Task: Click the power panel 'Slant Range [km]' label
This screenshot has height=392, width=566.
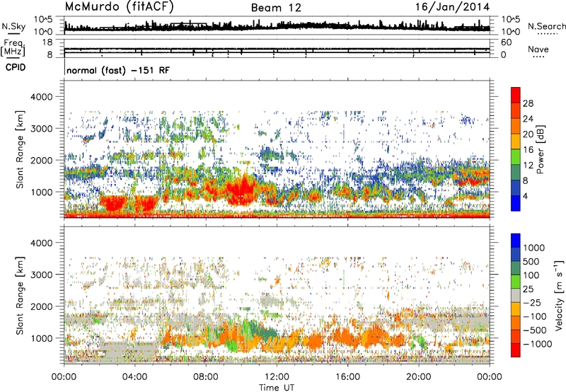Action: [x=20, y=149]
